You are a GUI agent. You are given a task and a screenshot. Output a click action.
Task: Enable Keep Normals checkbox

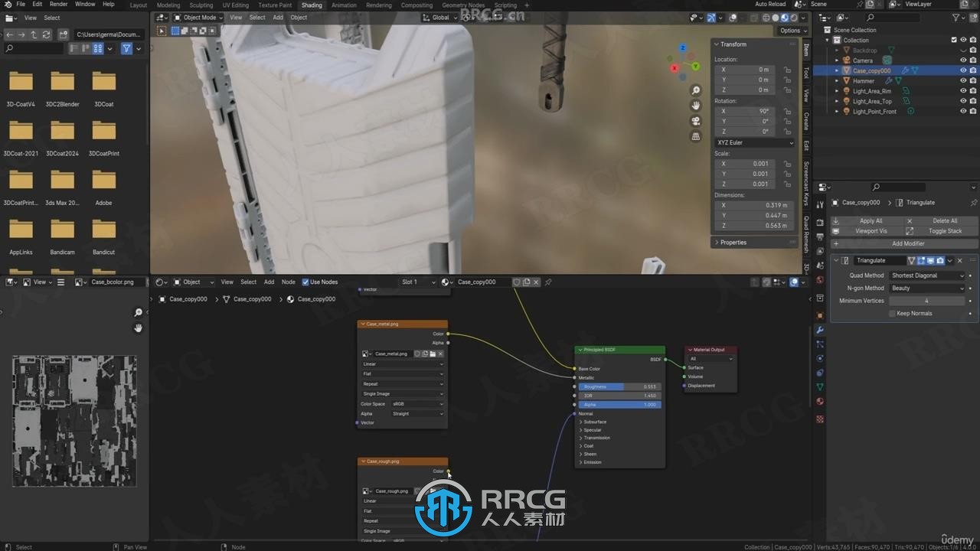[x=892, y=313]
